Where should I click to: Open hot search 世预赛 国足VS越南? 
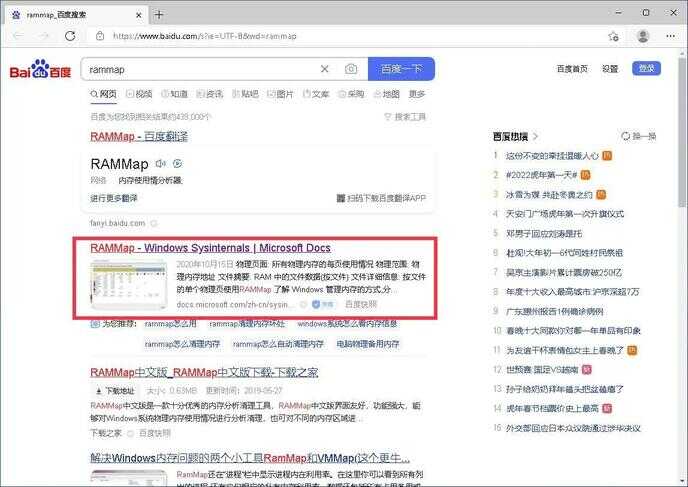coord(542,369)
